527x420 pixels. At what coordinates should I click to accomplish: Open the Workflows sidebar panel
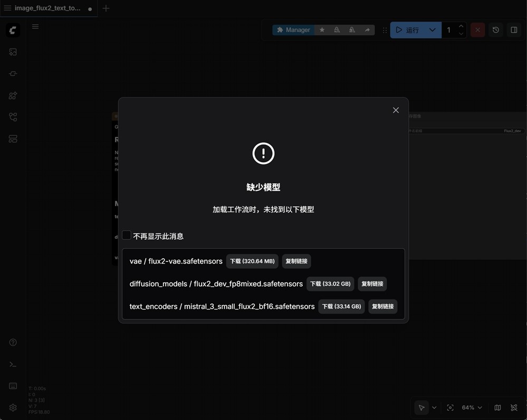point(12,116)
